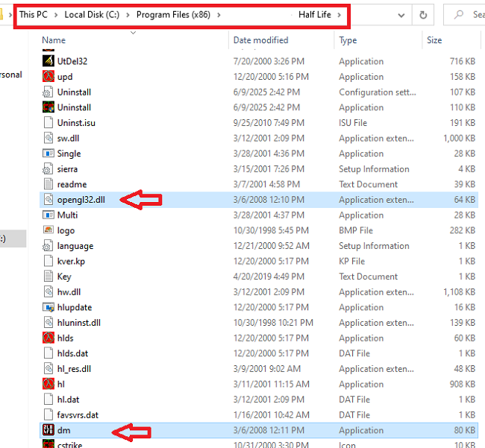Viewport: 485px width, 448px height.
Task: Click the Uninstall configuration settings file icon
Action: pyautogui.click(x=48, y=92)
